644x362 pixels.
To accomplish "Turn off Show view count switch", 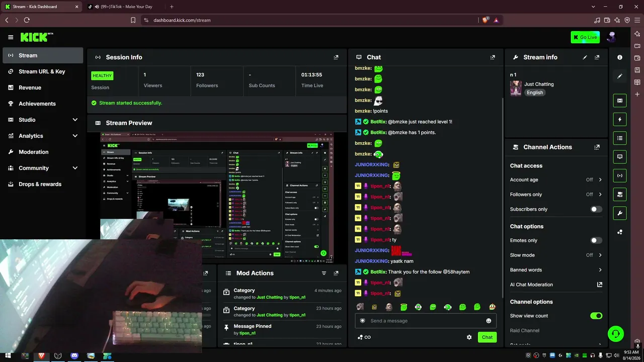I will coord(596,316).
